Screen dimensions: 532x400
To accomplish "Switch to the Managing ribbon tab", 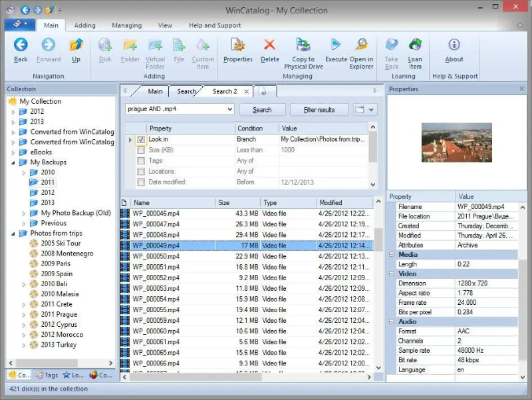I will pos(126,26).
